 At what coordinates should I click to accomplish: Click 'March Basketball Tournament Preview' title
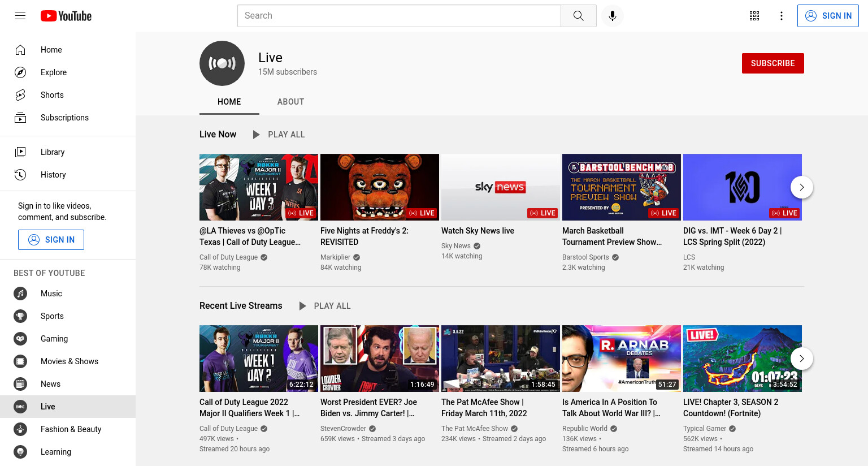(x=612, y=236)
